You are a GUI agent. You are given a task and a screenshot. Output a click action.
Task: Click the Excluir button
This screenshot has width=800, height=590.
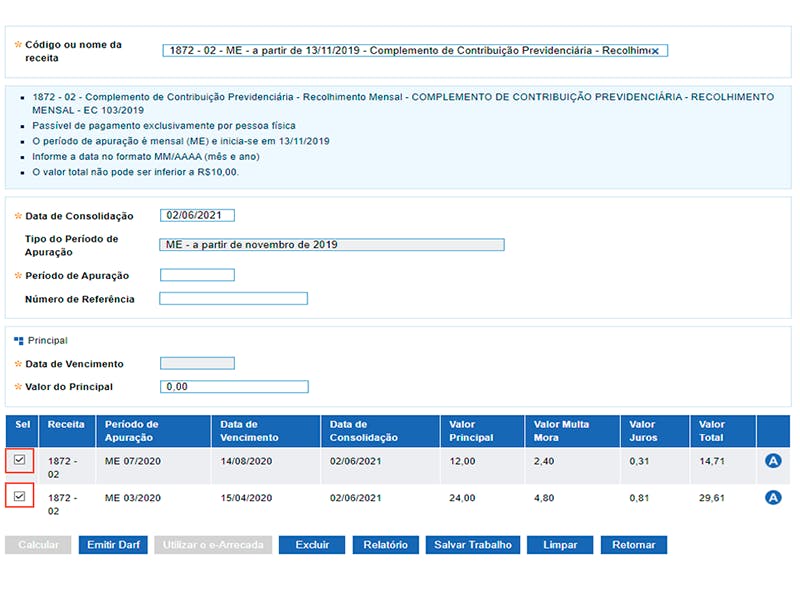pos(312,545)
